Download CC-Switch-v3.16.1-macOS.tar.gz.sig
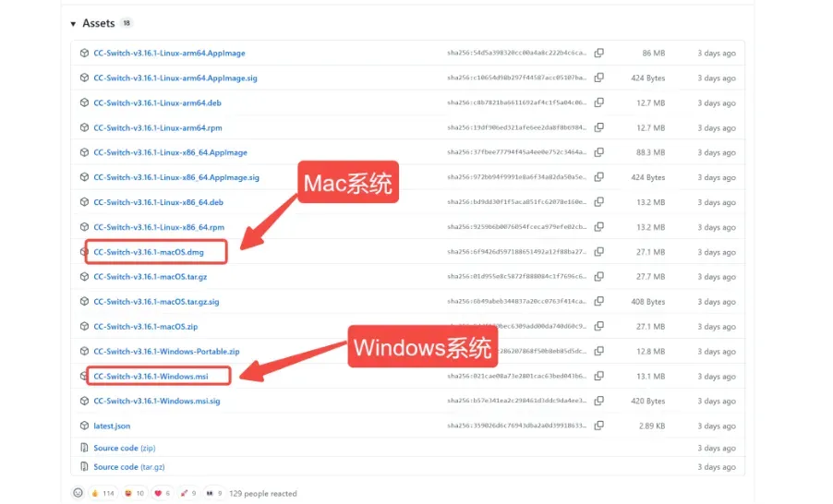 tap(156, 302)
